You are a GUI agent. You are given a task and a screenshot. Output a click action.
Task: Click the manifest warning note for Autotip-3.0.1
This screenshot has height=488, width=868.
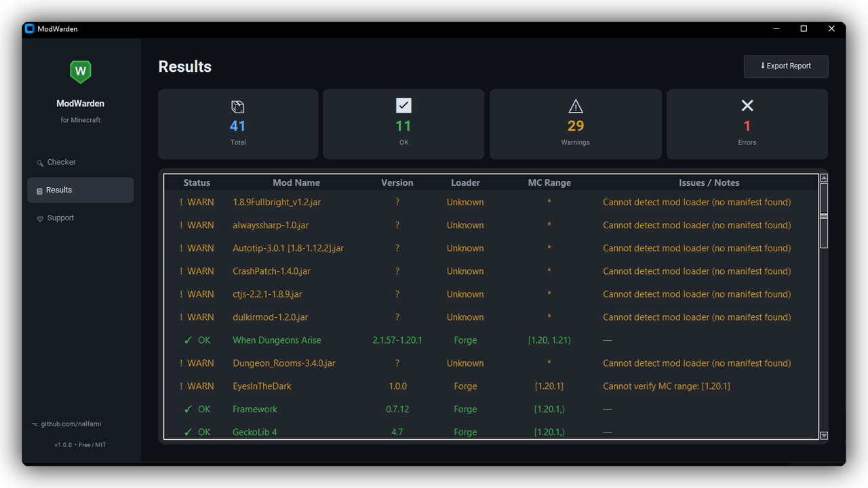pos(697,248)
